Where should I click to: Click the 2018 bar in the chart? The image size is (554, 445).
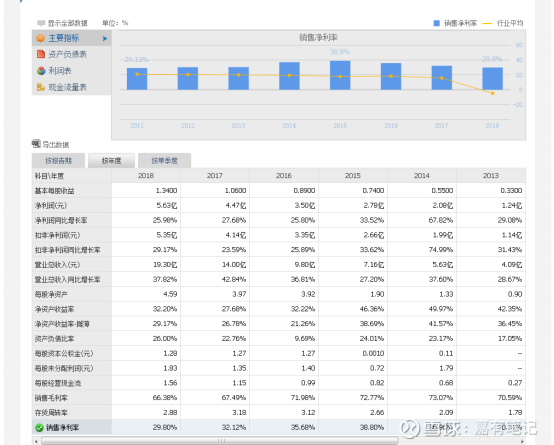tap(493, 78)
